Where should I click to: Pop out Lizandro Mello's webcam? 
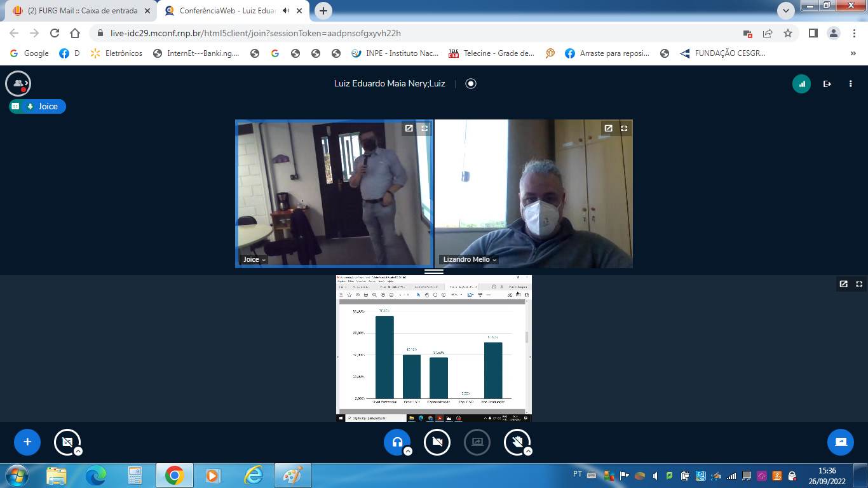608,128
